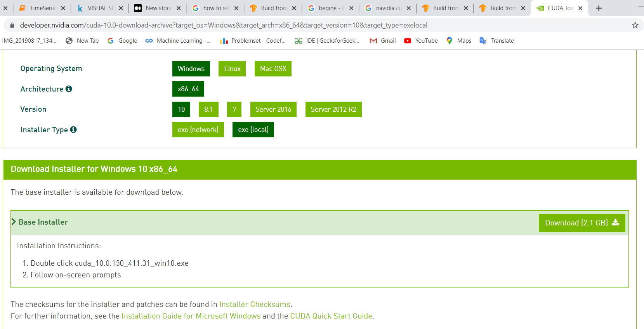Close the VISHAL tab

121,8
